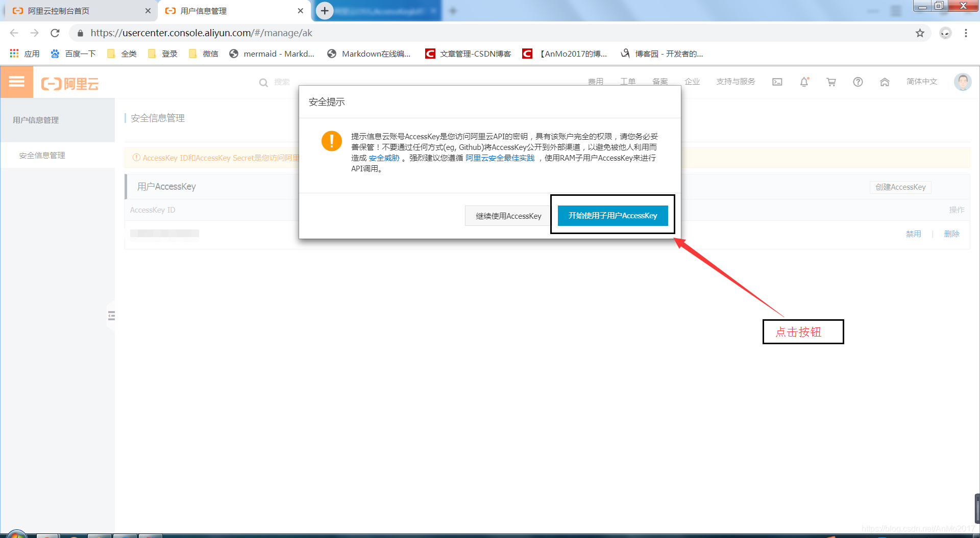Screen dimensions: 980x538
Task: Select 安全信息管理 in the sidebar
Action: (x=42, y=155)
